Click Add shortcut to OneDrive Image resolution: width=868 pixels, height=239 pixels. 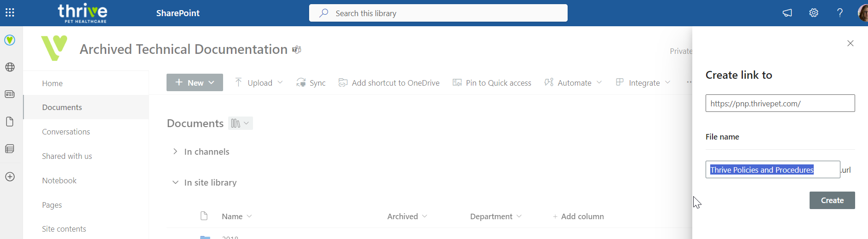389,83
